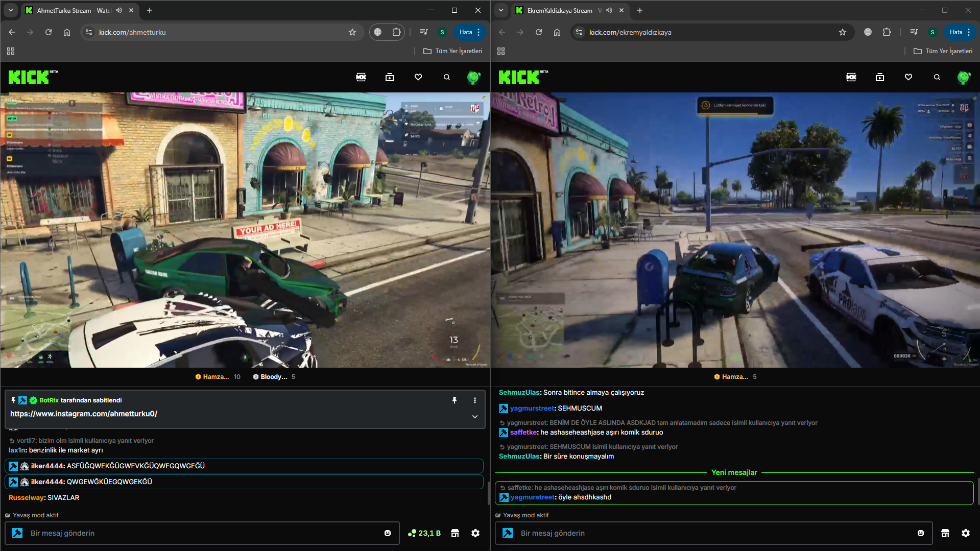Viewport: 980px width, 551px height.
Task: Open emoji picker in AhmetTurku chat
Action: click(x=388, y=533)
